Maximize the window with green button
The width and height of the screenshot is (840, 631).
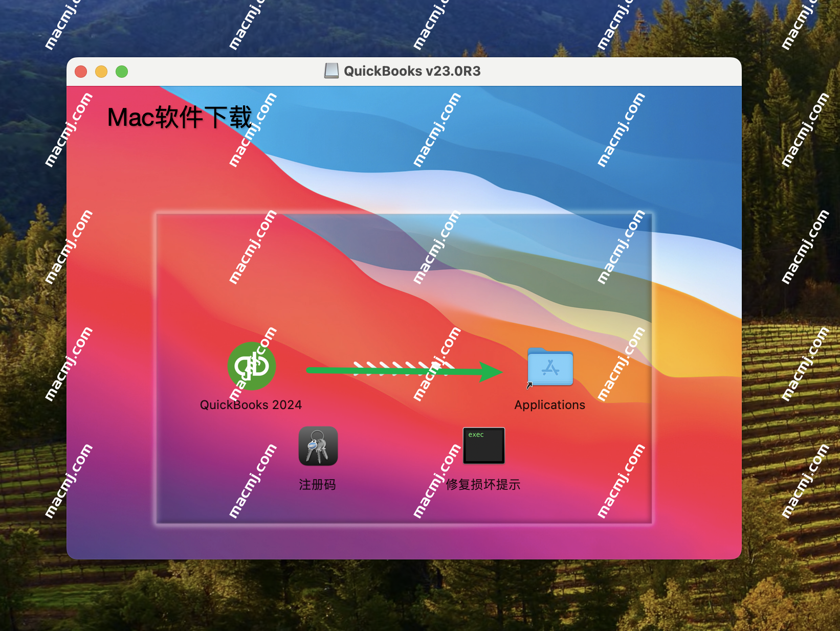click(122, 72)
